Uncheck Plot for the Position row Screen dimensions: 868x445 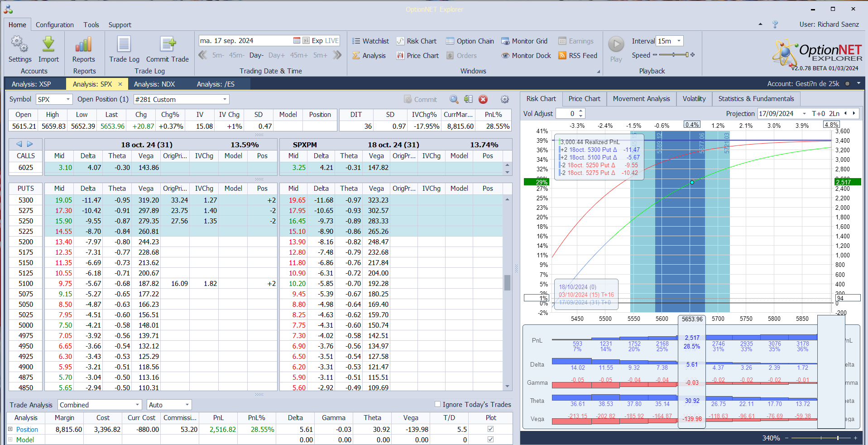pyautogui.click(x=490, y=429)
